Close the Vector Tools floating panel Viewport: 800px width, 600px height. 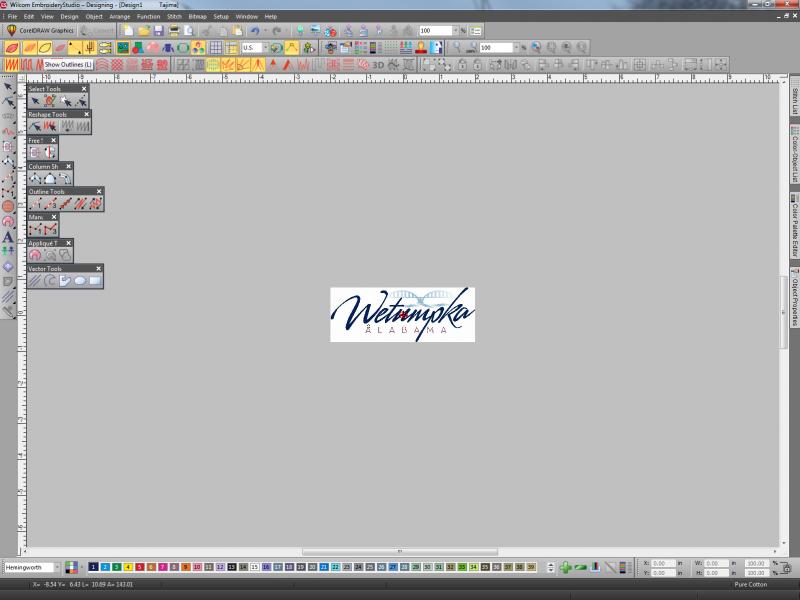click(98, 268)
